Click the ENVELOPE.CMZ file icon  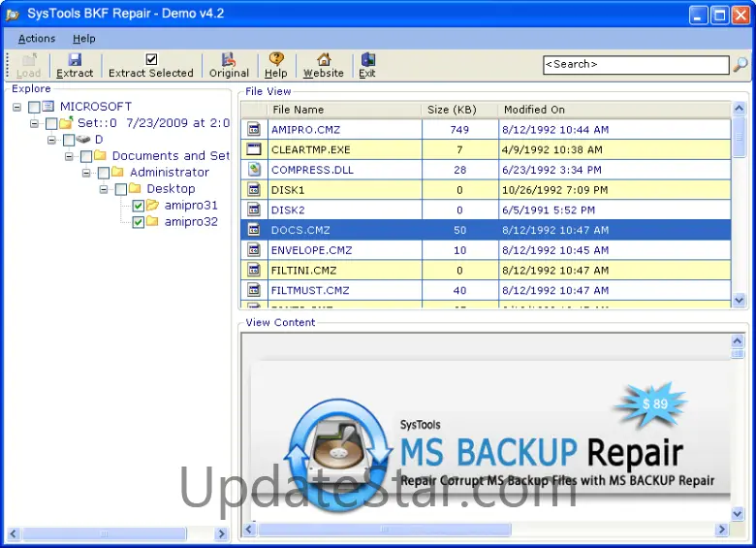point(254,250)
